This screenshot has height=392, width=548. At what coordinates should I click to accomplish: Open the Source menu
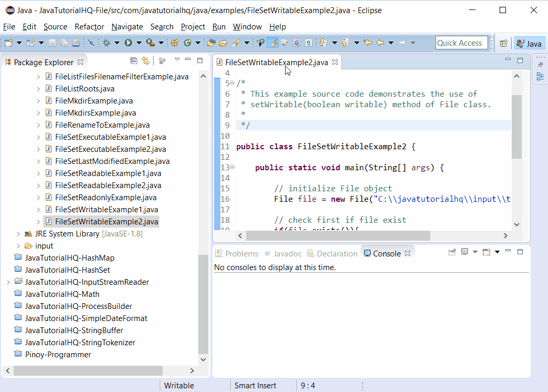pos(55,27)
